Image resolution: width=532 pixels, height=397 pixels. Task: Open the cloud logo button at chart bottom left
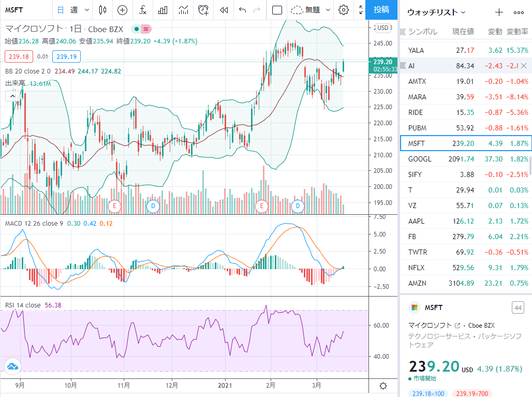(x=12, y=366)
